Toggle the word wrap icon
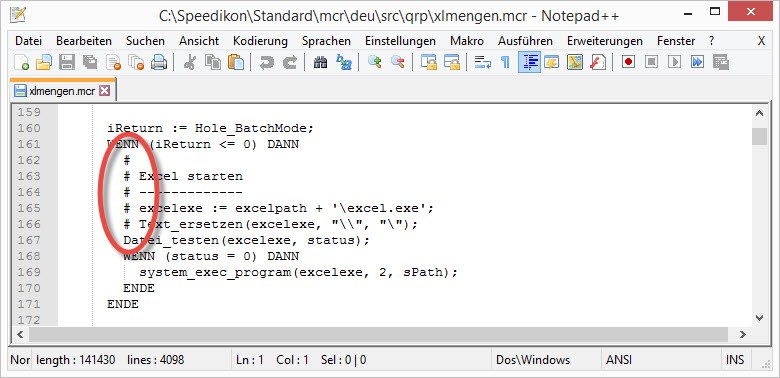Screen dimensions: 780x378 coord(482,62)
